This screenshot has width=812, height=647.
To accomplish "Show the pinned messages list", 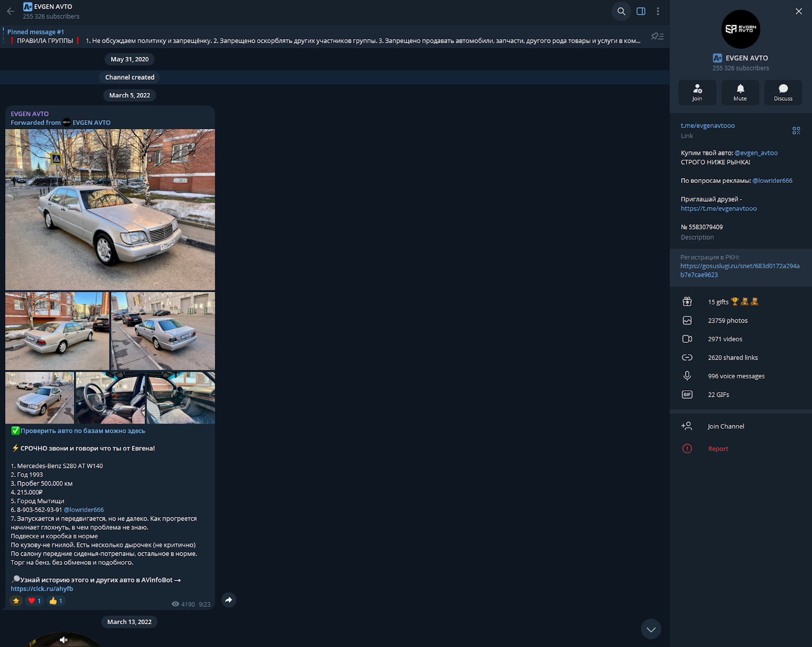I will tap(657, 36).
